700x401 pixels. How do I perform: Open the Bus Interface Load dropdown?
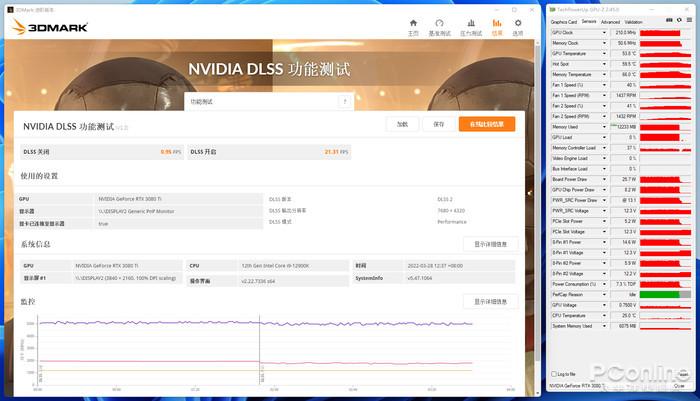[604, 169]
